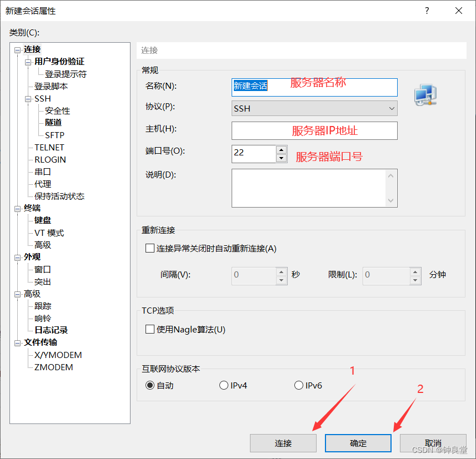This screenshot has height=459, width=476.
Task: Click the help question mark icon
Action: [427, 11]
